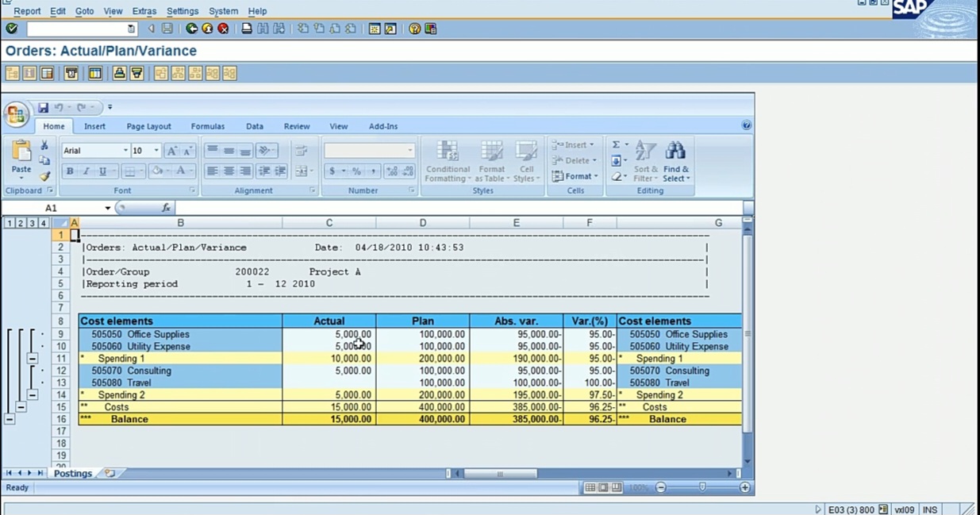Click the SAP Create New Session icon
Screen dimensions: 980x515
[375, 29]
